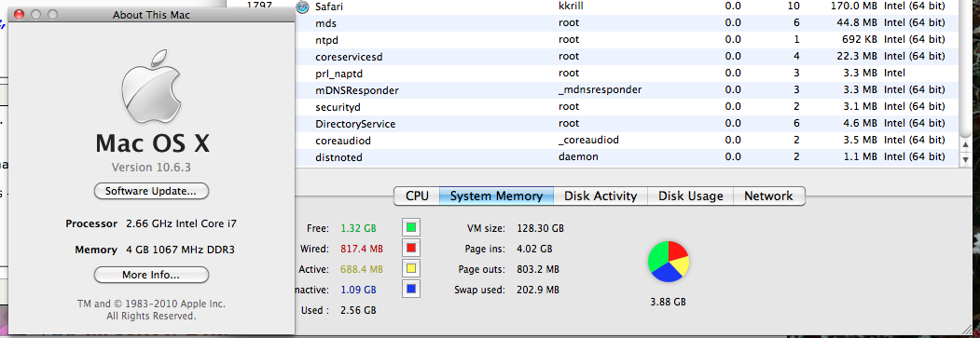This screenshot has width=980, height=338.
Task: Open the Disk Activity tab
Action: point(600,196)
